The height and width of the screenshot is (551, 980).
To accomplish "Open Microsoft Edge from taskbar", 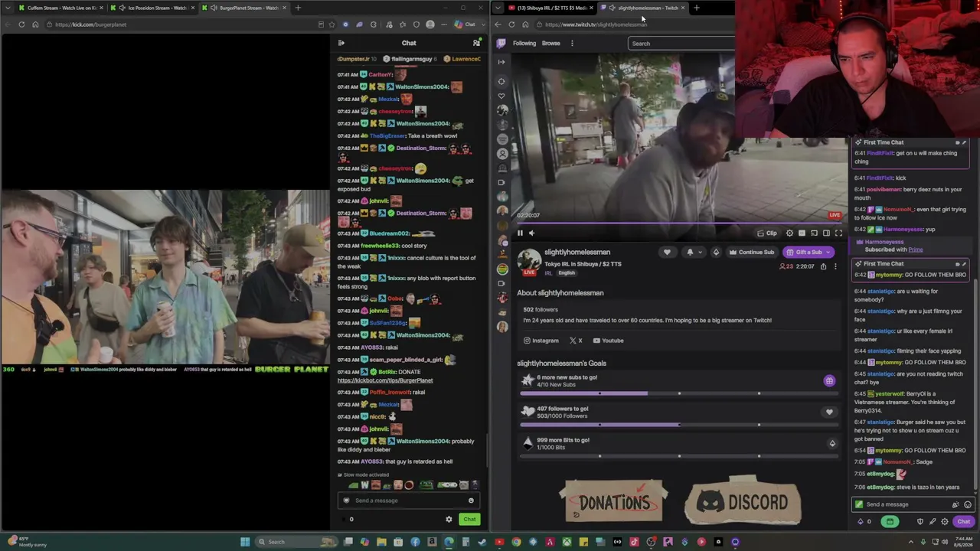I will (x=449, y=542).
